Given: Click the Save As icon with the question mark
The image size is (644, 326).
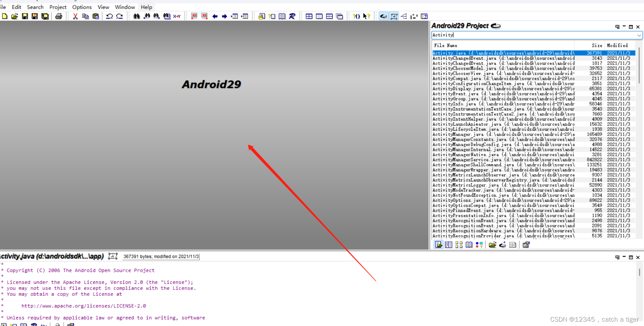Looking at the screenshot, I should [x=35, y=16].
